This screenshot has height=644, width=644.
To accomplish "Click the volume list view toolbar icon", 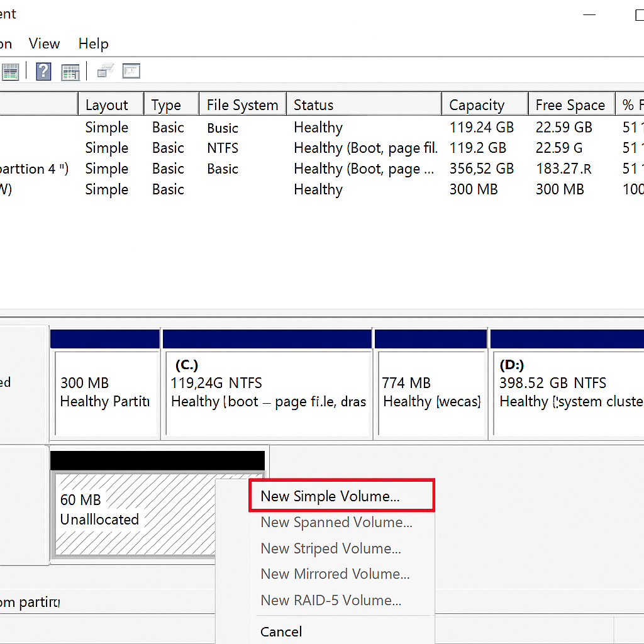I will pyautogui.click(x=70, y=71).
